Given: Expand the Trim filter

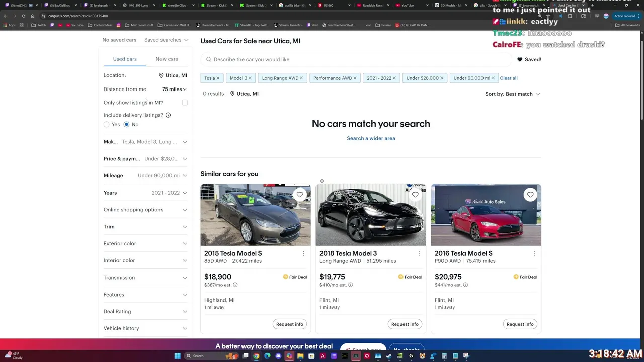Looking at the screenshot, I should [x=145, y=227].
